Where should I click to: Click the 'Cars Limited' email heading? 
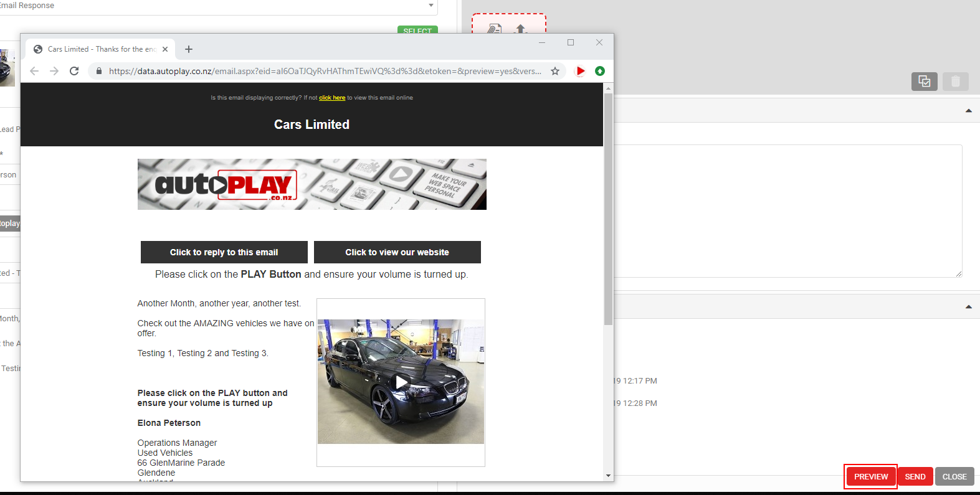(x=312, y=125)
